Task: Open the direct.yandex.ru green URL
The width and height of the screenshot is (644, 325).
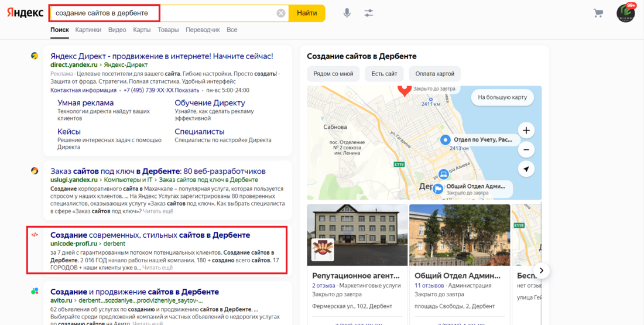Action: pyautogui.click(x=74, y=65)
